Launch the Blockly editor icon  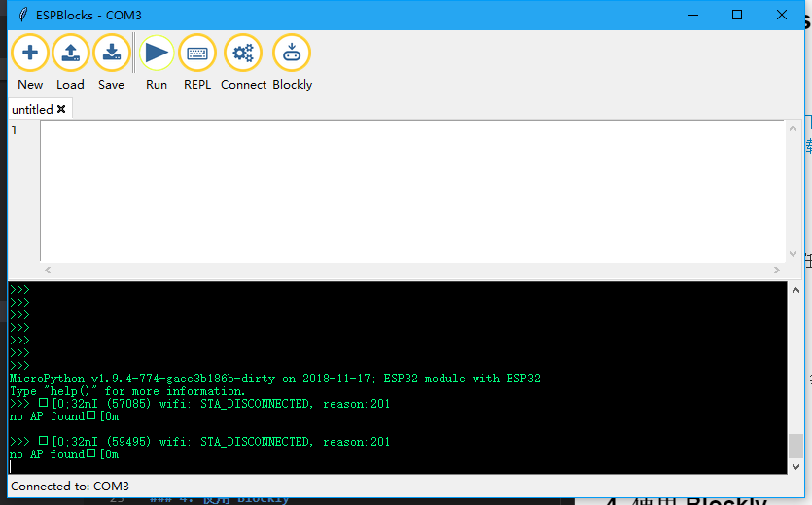[292, 54]
